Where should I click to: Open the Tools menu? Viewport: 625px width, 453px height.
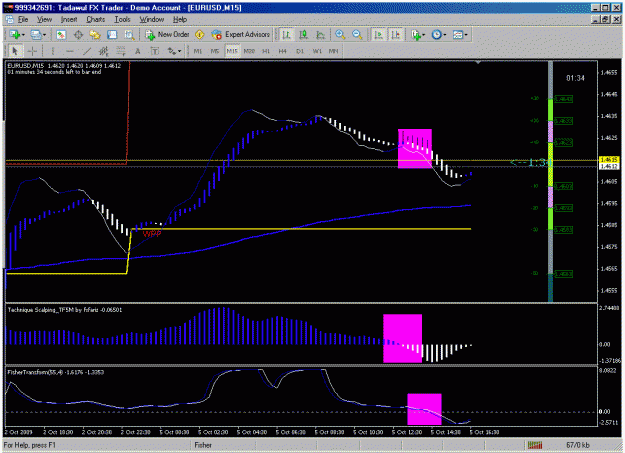(122, 20)
